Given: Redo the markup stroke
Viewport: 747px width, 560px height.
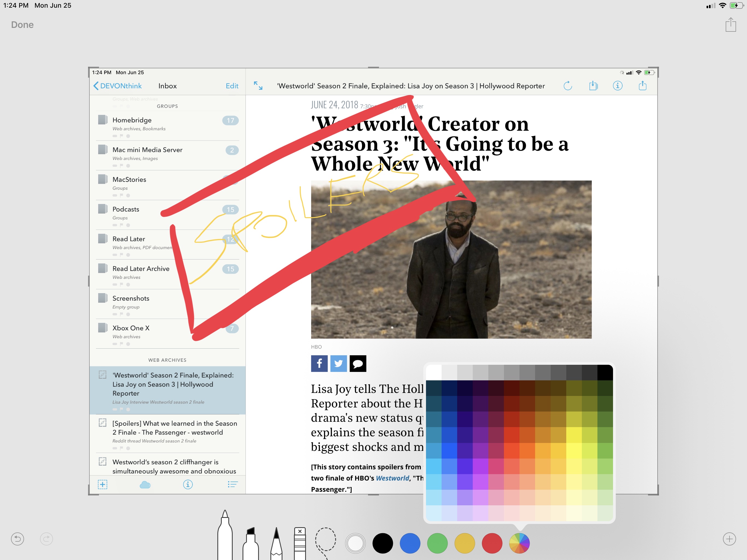Looking at the screenshot, I should pos(46,539).
